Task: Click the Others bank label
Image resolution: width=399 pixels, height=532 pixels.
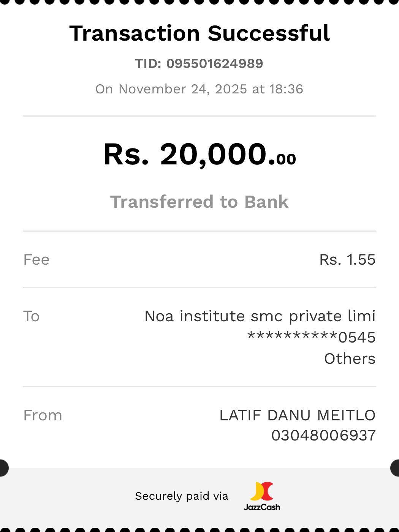Action: (350, 359)
